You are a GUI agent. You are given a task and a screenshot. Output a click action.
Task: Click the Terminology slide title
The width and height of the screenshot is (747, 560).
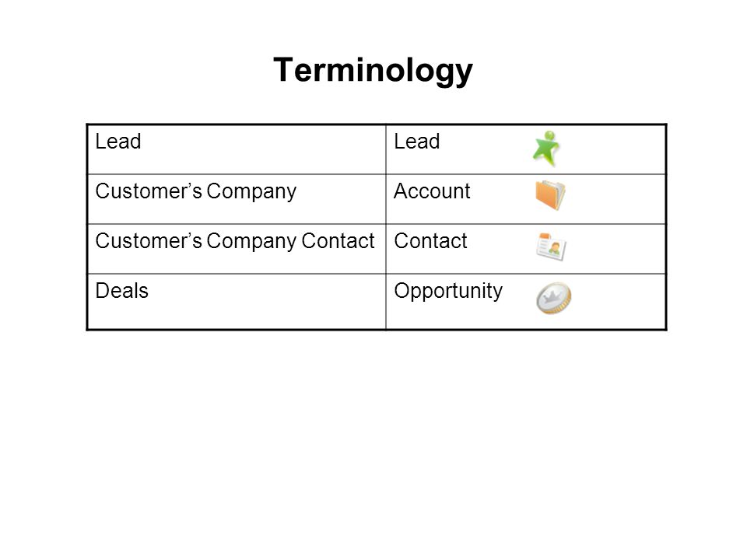pyautogui.click(x=373, y=70)
